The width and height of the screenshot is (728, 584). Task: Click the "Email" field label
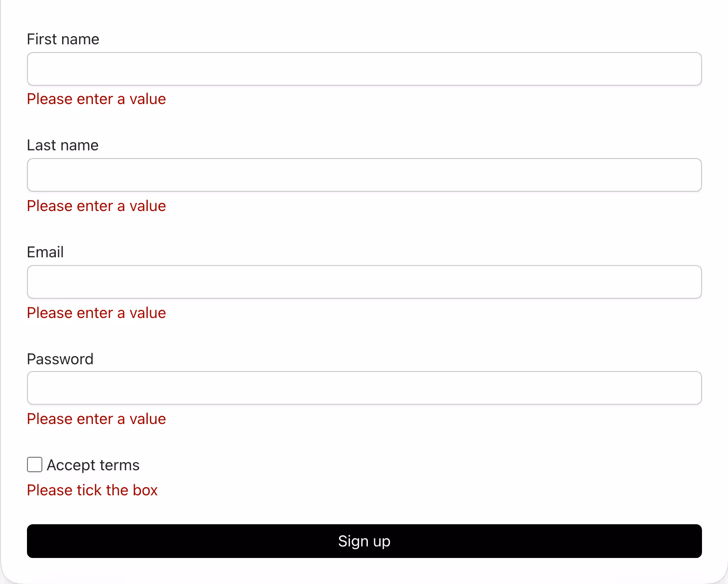[x=45, y=252]
